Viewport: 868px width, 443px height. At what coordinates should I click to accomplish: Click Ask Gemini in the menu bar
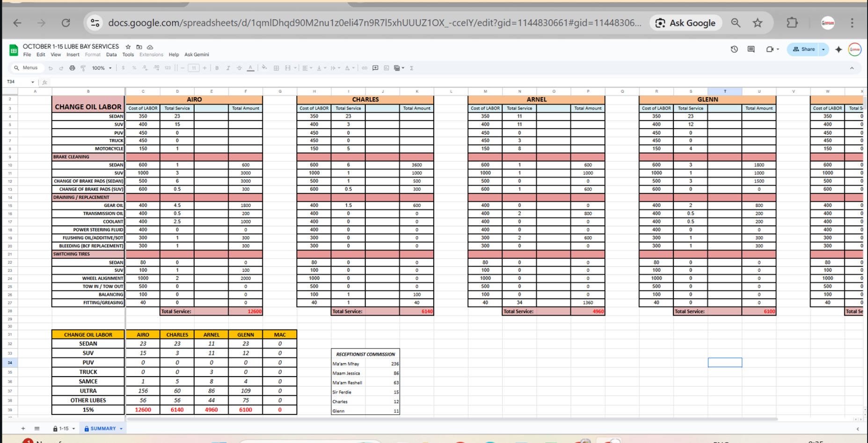(x=197, y=55)
